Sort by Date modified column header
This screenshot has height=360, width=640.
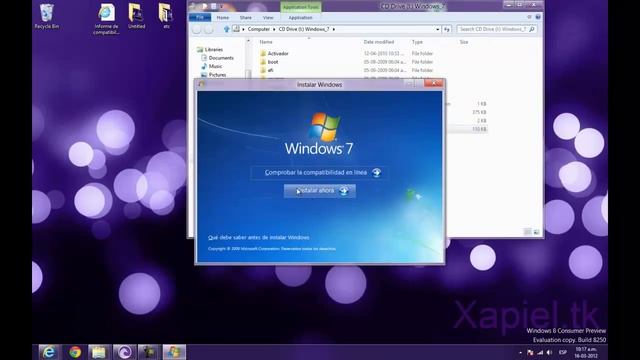tap(379, 42)
